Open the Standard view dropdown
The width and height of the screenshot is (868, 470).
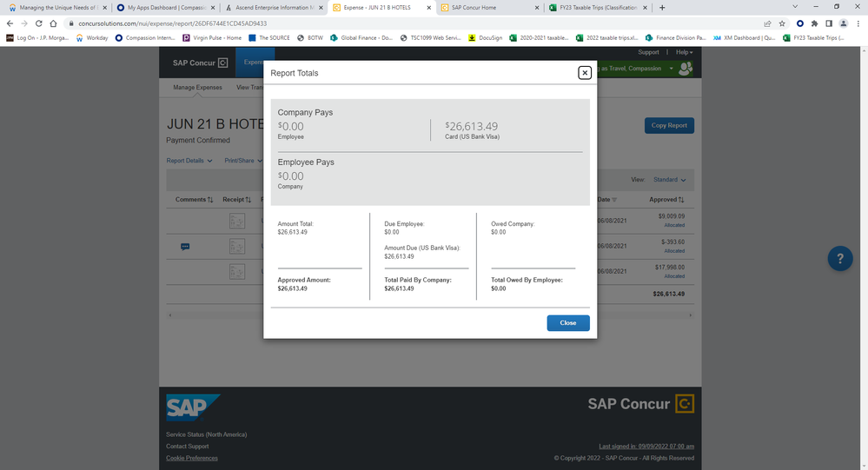coord(669,179)
